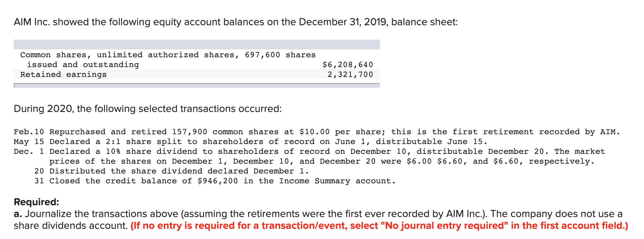Select the May 15 share split line
This screenshot has width=644, height=239.
[x=251, y=142]
